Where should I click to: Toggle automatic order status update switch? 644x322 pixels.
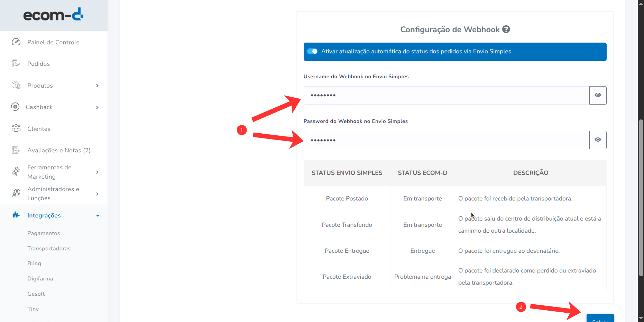click(312, 51)
